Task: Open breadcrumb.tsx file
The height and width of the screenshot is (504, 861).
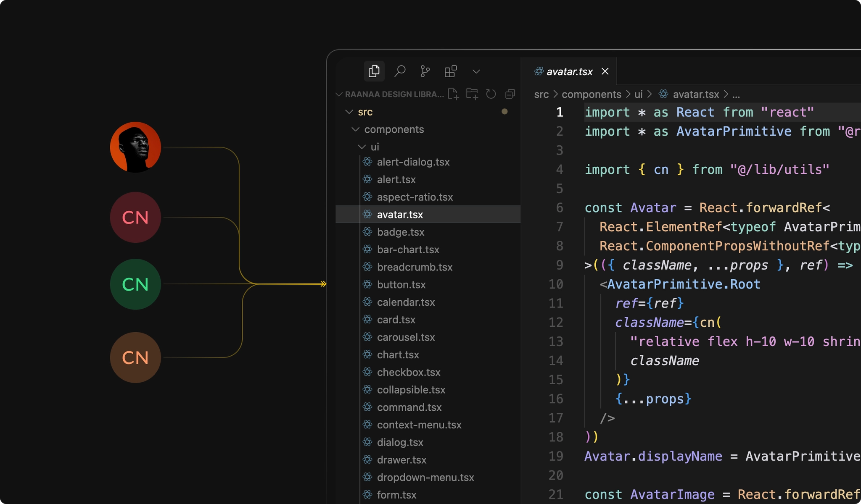Action: 415,267
